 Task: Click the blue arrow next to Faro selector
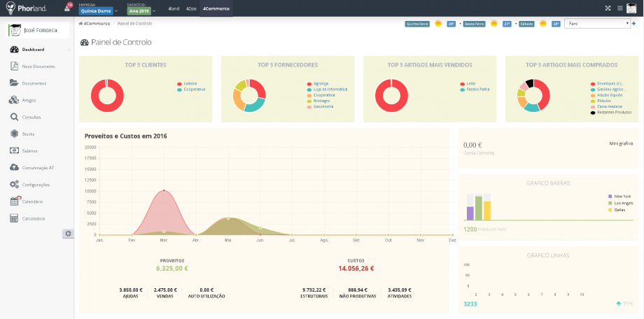tap(633, 24)
